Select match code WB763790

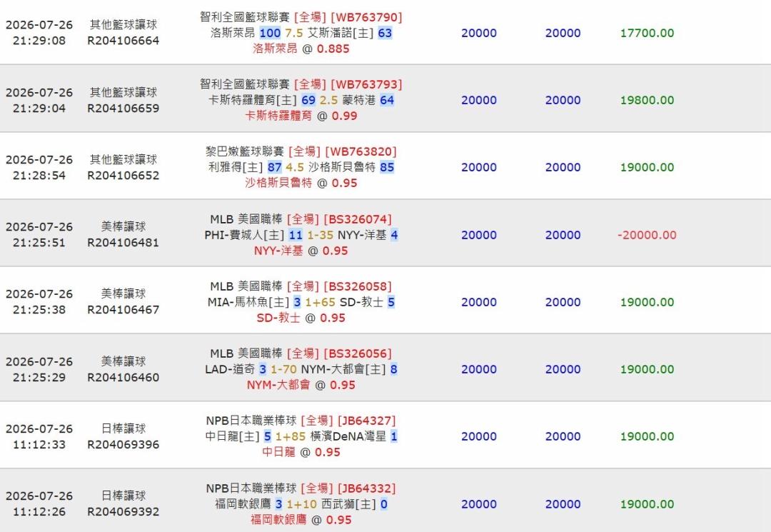pos(366,17)
